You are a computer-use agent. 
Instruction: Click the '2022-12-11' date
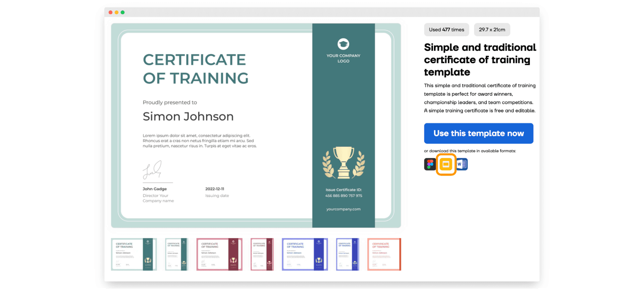coord(215,189)
